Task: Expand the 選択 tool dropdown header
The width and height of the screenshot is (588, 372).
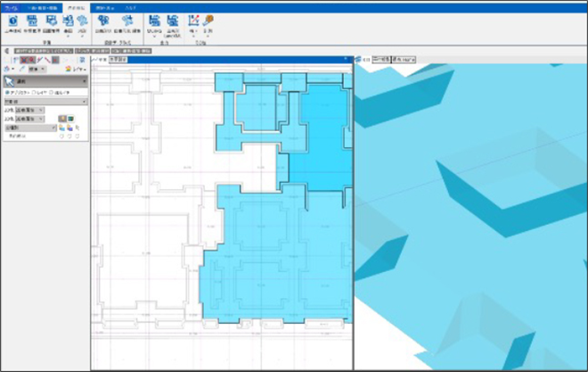Action: (x=45, y=79)
